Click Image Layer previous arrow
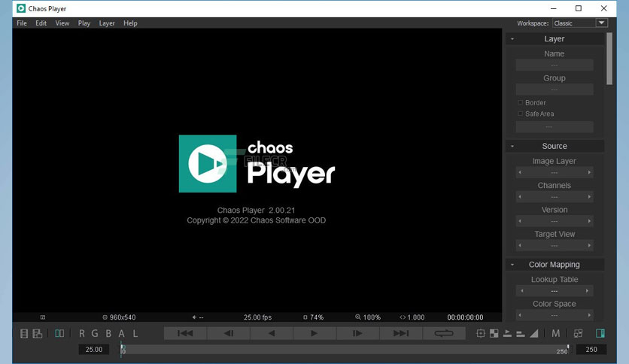The height and width of the screenshot is (364, 629). tap(520, 172)
